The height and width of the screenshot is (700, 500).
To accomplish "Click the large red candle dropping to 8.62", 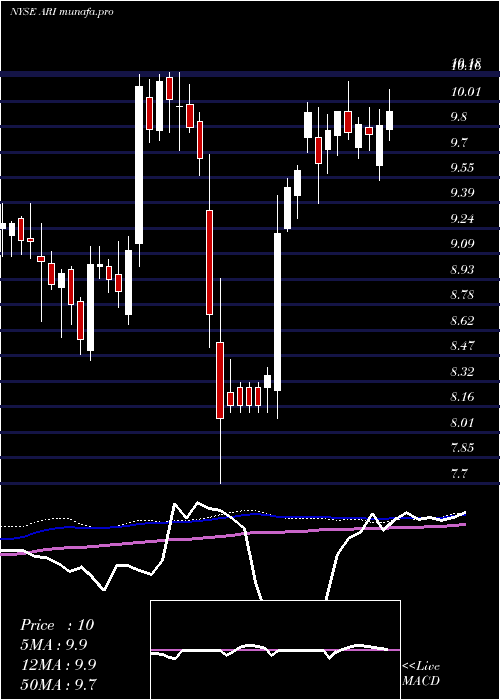I will point(209,262).
